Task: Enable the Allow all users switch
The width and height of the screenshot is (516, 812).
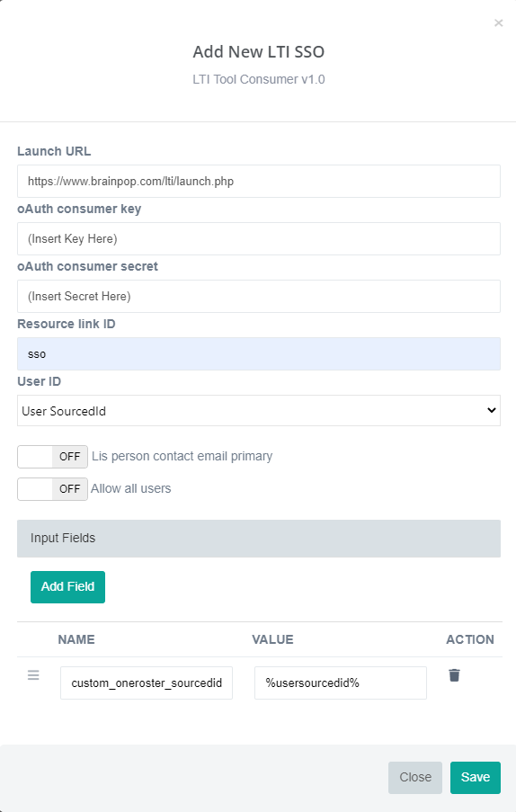Action: click(52, 489)
